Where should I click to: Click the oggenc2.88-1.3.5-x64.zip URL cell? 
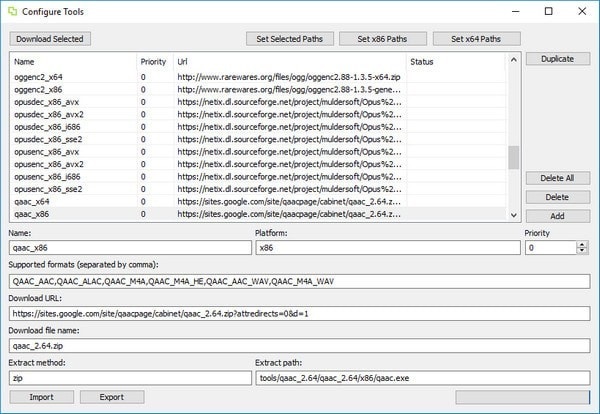[290, 77]
